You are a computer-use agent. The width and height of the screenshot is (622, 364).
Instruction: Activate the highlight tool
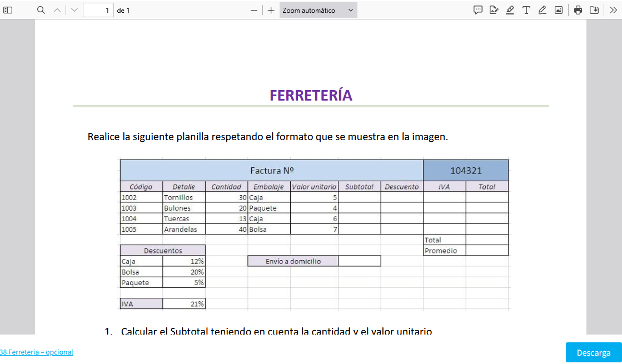510,10
